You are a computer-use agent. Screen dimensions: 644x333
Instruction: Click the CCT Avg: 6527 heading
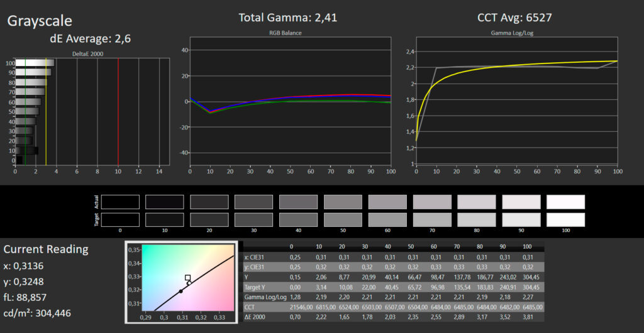[x=514, y=17]
